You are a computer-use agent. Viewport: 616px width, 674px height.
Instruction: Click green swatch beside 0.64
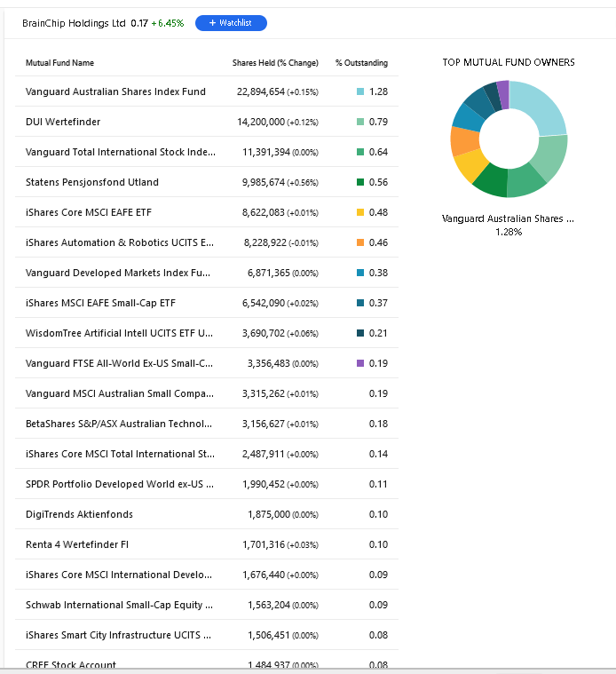[x=360, y=152]
